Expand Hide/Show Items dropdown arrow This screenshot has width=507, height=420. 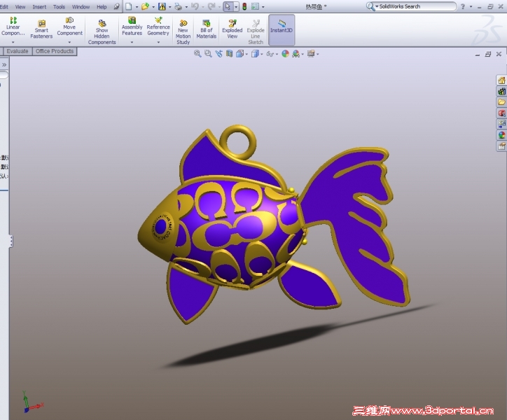coord(277,55)
